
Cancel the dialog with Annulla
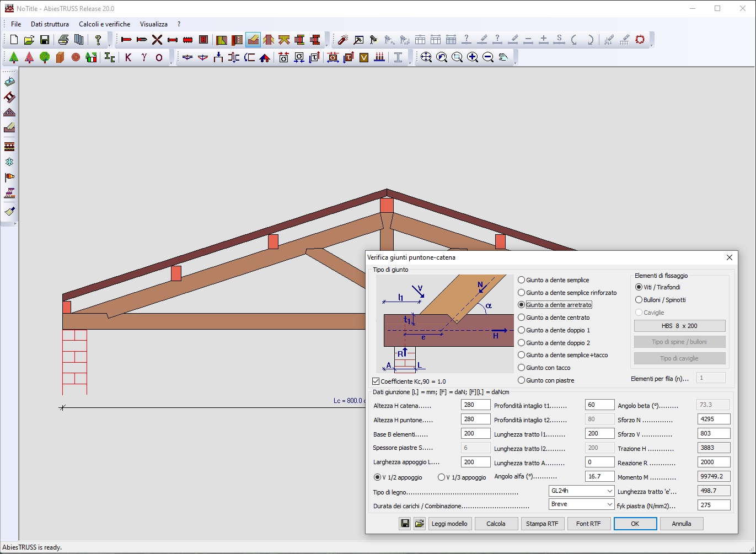point(682,524)
